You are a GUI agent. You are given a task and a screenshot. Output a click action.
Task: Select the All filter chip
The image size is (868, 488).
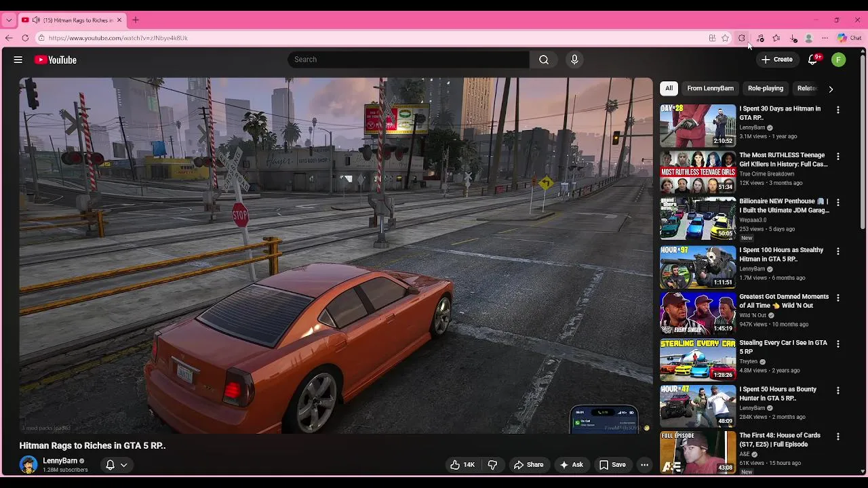(x=669, y=88)
